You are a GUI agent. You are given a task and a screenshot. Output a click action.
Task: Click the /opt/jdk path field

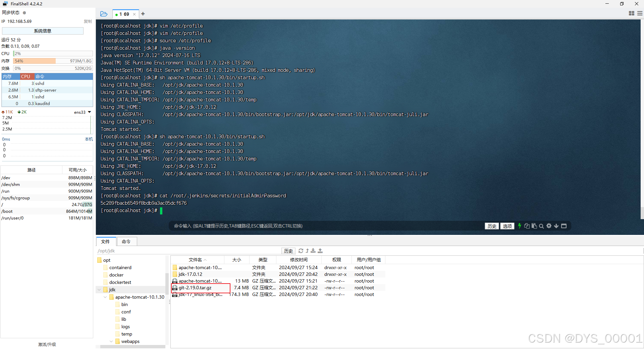189,251
